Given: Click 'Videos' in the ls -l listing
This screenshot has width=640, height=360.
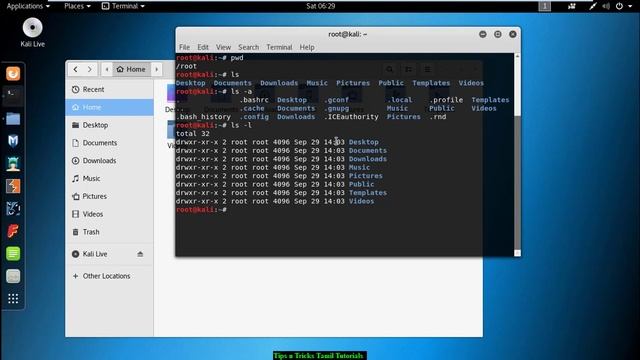Looking at the screenshot, I should [x=361, y=201].
